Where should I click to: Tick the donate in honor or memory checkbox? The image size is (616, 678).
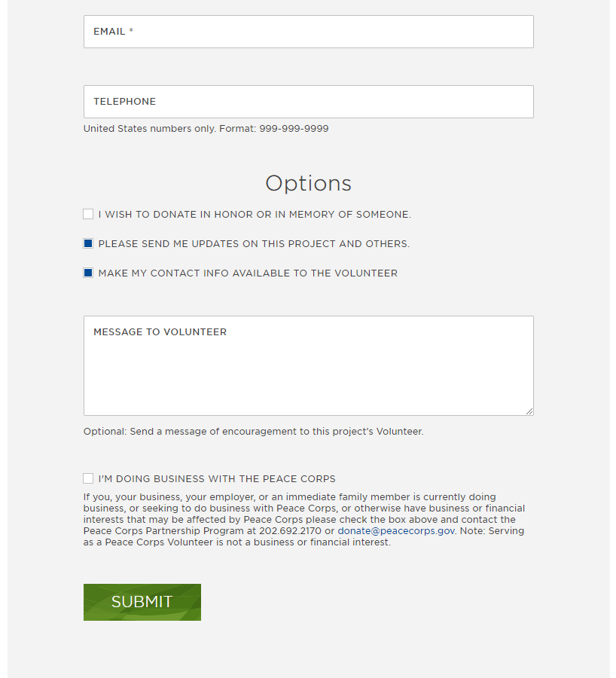click(88, 215)
